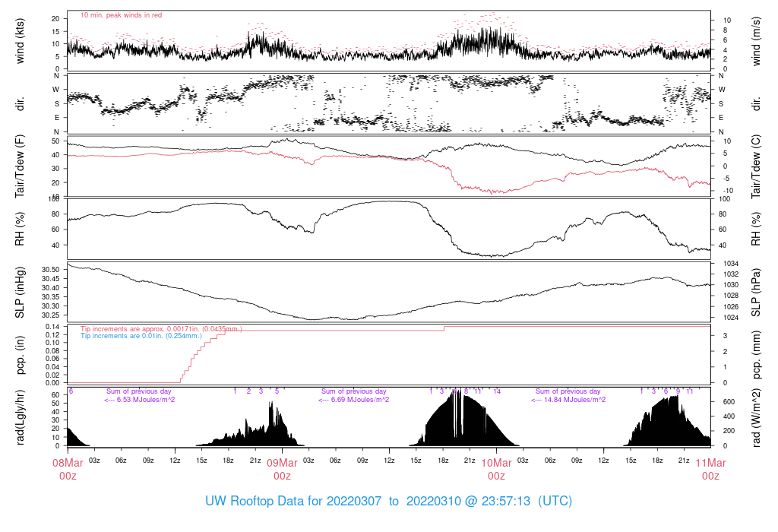Click the '18z' time tick before 10Mar
778x532 pixels.
(443, 461)
